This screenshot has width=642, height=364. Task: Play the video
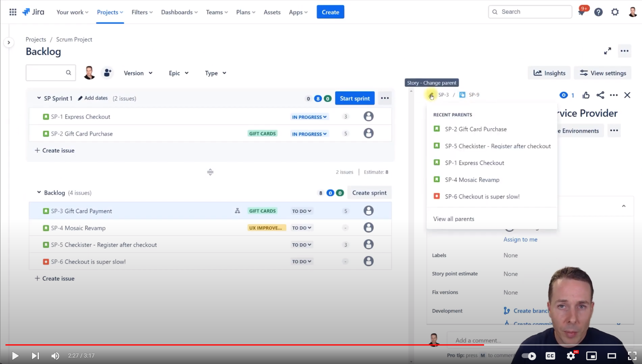[x=15, y=356]
